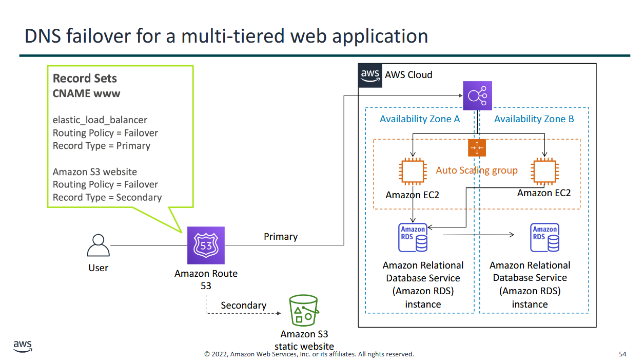Screen dimensions: 644x362
Task: Select the Elastic Load Balancer icon
Action: [477, 96]
